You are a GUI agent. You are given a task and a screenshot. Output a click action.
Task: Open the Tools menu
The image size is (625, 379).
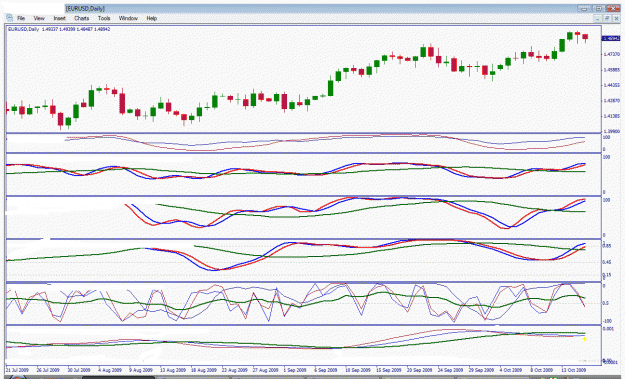pos(104,18)
